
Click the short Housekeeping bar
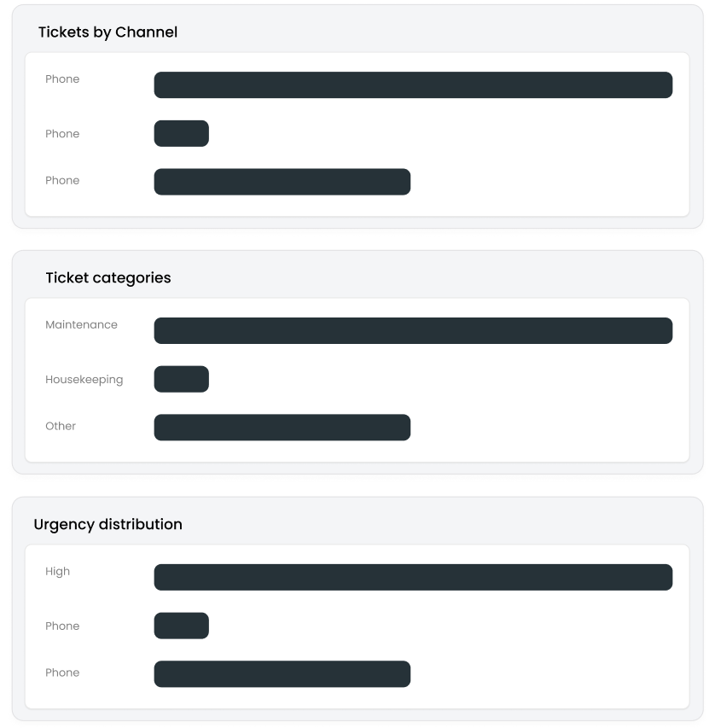(181, 379)
